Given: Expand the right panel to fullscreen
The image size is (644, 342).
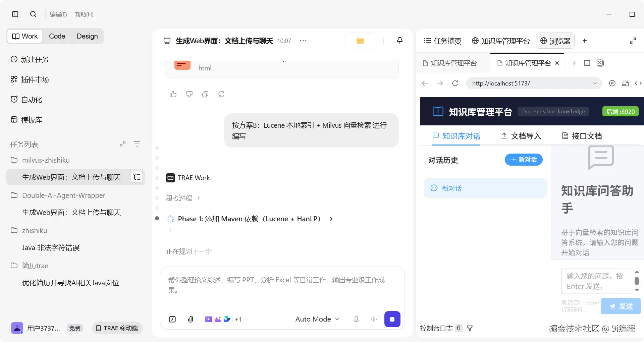Looking at the screenshot, I should point(633,41).
